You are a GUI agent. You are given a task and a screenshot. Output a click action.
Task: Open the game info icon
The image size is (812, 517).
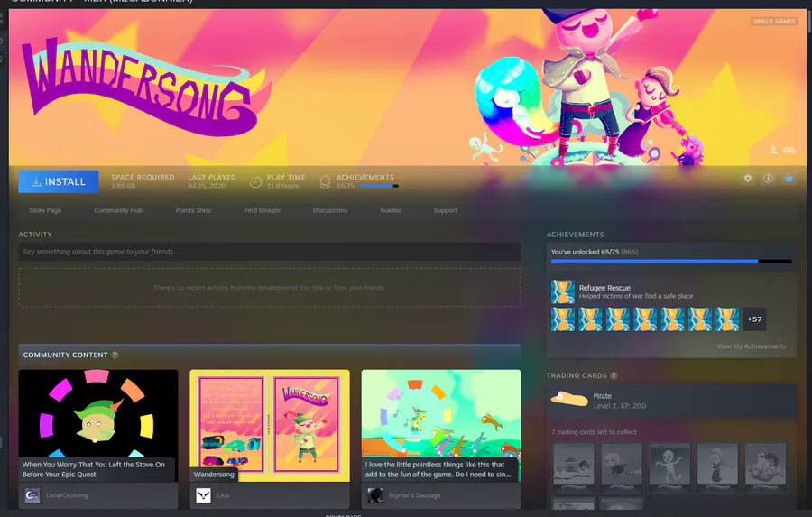click(768, 179)
